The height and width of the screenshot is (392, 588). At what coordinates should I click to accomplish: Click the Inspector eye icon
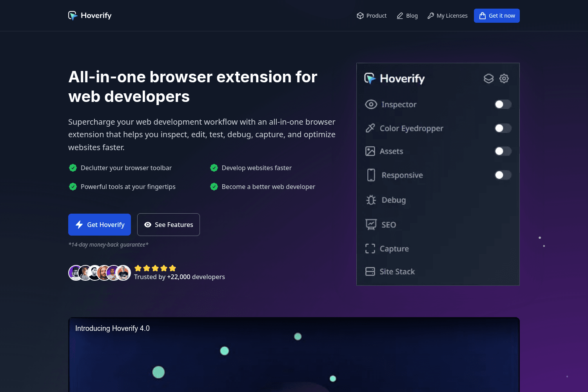pyautogui.click(x=371, y=104)
